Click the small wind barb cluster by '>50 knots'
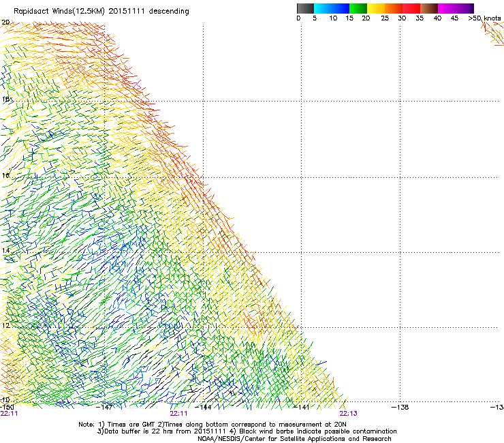Screen dimensions: 504x443 click(x=492, y=33)
